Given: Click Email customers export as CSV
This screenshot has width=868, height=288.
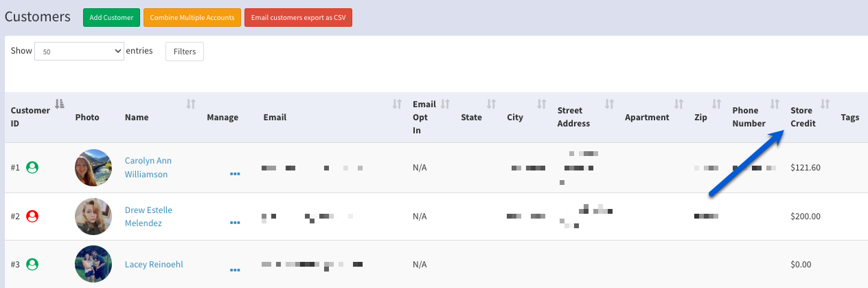Looking at the screenshot, I should click(x=298, y=17).
